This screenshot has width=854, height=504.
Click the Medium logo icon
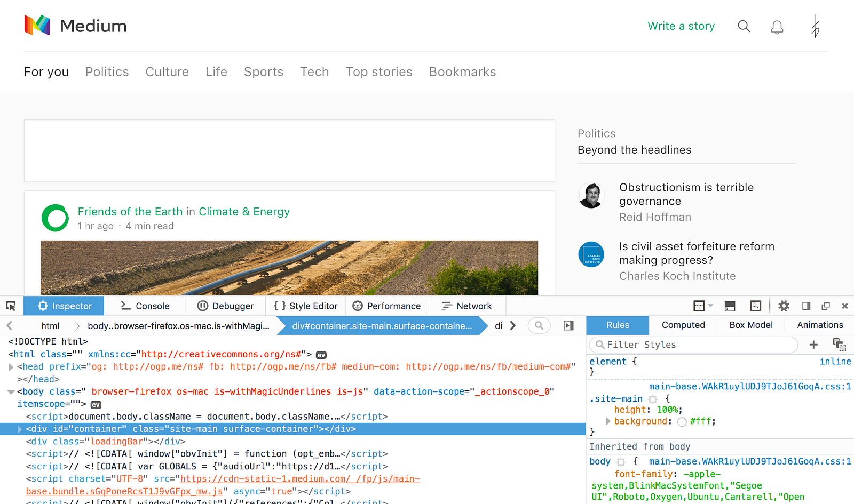tap(37, 26)
